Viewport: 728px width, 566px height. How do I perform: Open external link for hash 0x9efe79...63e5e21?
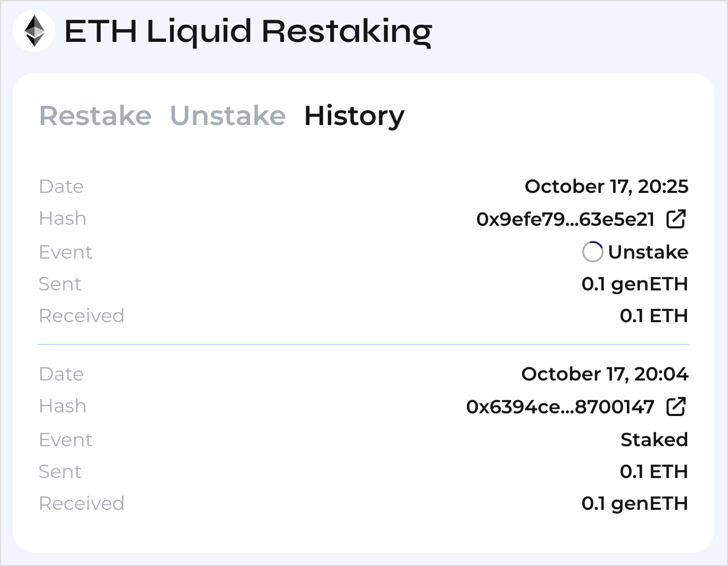tap(676, 218)
